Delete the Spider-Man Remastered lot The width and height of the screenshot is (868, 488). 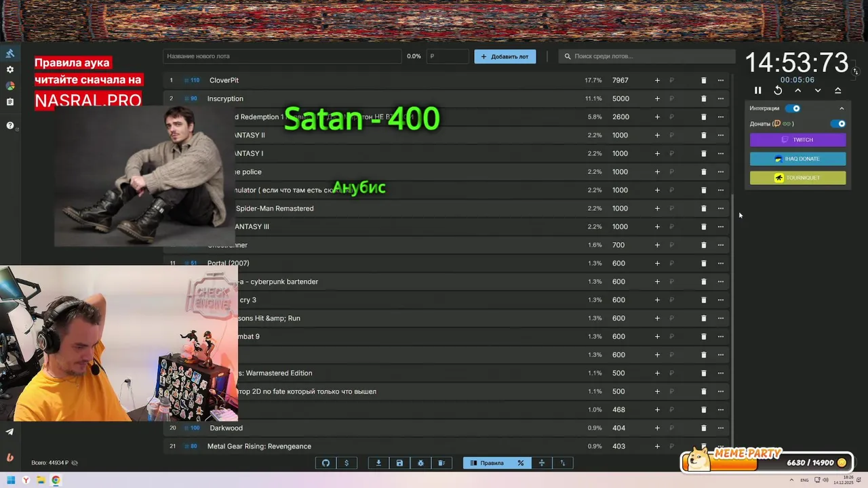(703, 208)
